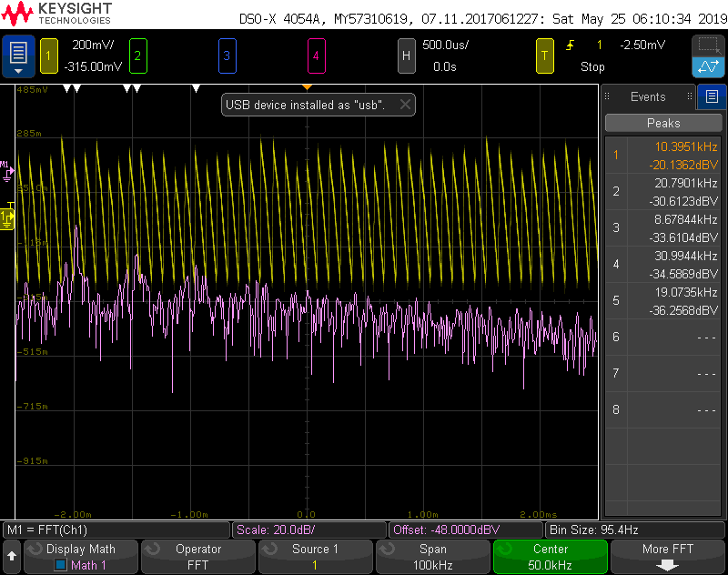Click the waveform display icon top right
The width and height of the screenshot is (728, 575).
709,68
